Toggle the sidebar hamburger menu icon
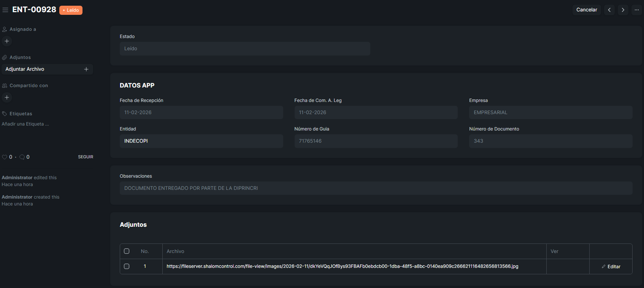The width and height of the screenshot is (644, 288). pyautogui.click(x=5, y=10)
